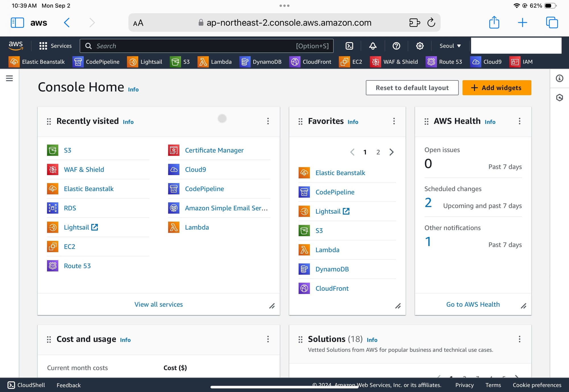This screenshot has width=569, height=392.
Task: Go back with Safari back arrow
Action: [x=67, y=22]
